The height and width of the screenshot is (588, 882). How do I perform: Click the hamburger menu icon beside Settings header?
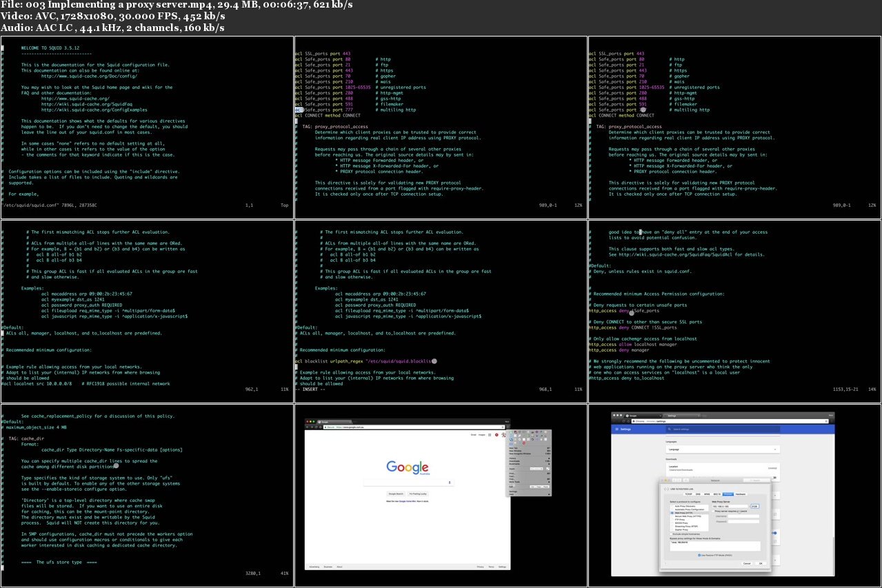(616, 429)
